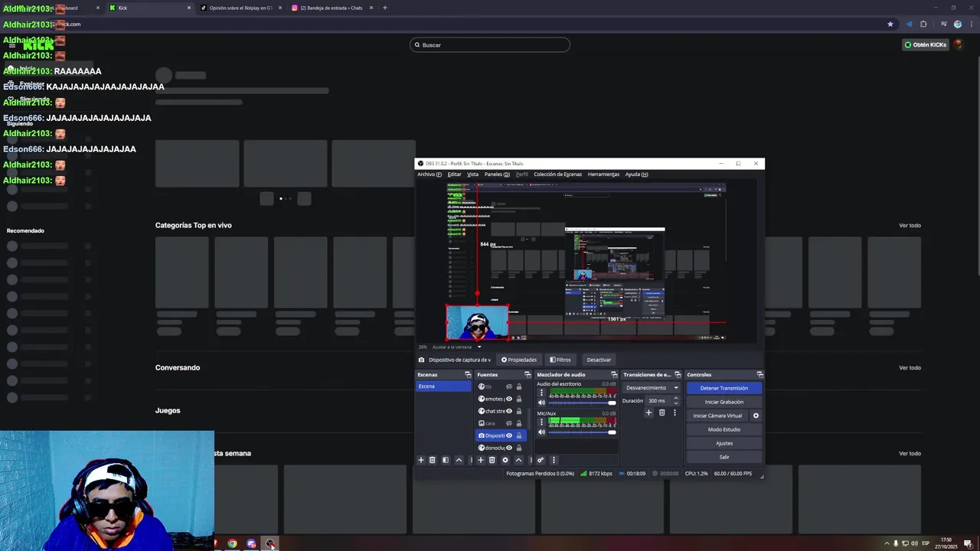Pop out the Mezclador de audio dock

[614, 375]
